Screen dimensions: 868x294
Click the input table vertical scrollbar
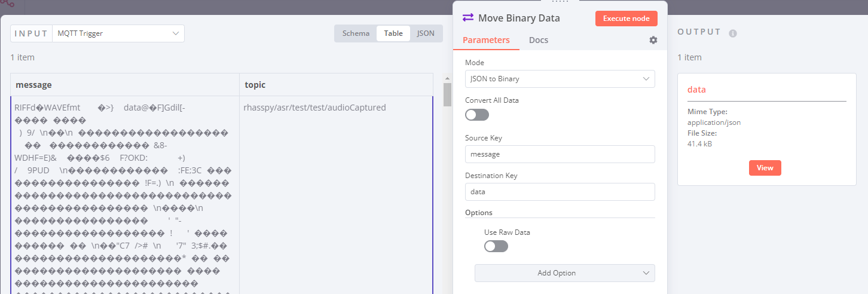click(447, 96)
